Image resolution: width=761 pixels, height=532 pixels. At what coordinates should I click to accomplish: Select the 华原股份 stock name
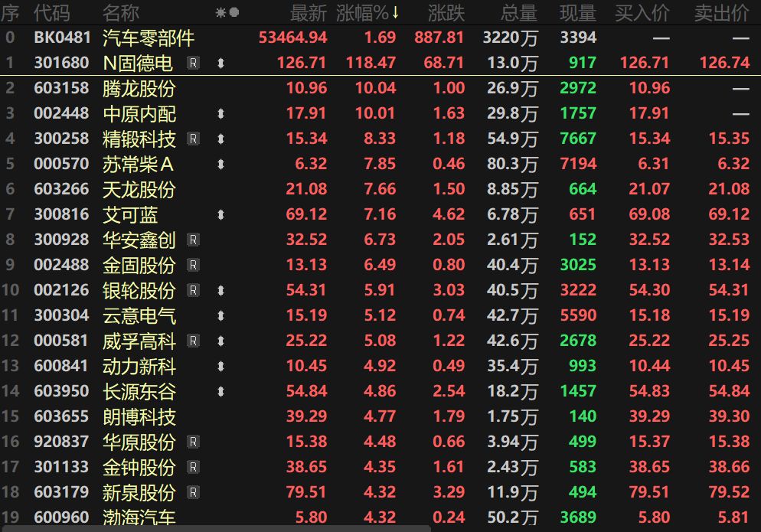139,442
